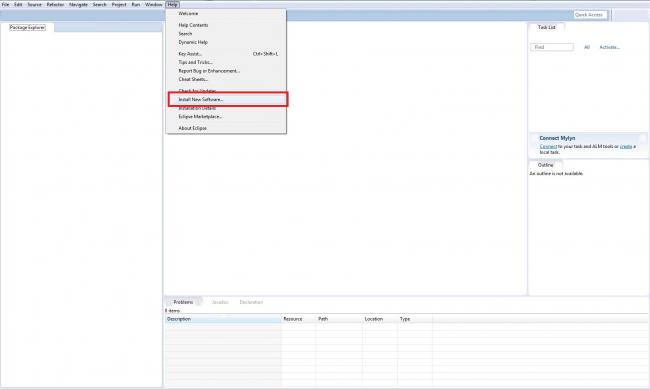Click Activate link in Task List
The width and height of the screenshot is (650, 389).
tap(609, 47)
